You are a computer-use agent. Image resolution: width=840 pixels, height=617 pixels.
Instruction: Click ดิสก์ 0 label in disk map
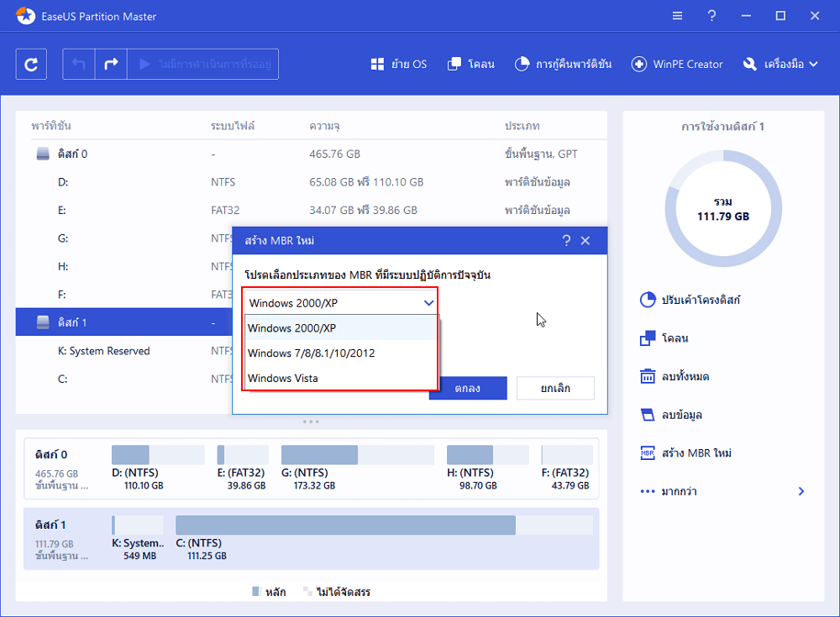click(51, 455)
